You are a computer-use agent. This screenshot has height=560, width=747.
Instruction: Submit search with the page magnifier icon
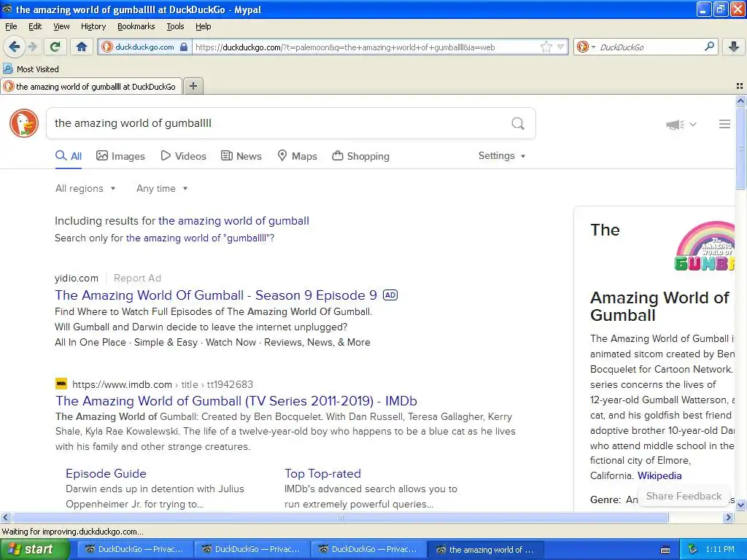pos(518,124)
